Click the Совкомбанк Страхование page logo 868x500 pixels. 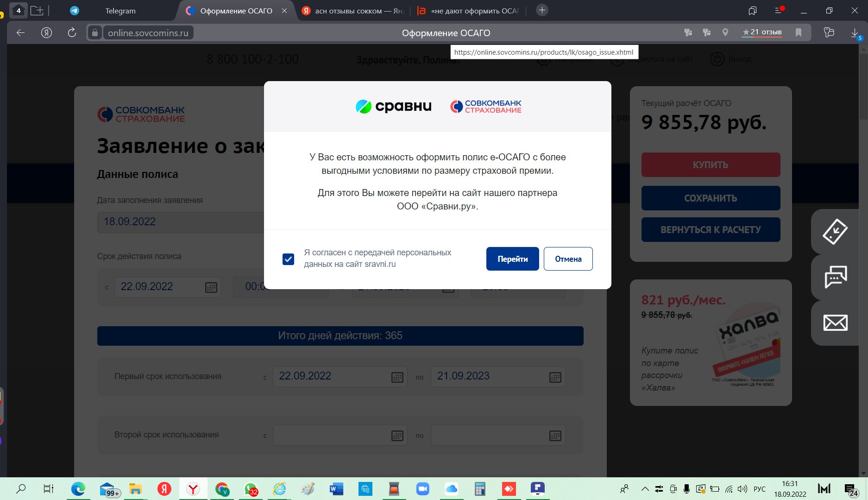(x=141, y=114)
